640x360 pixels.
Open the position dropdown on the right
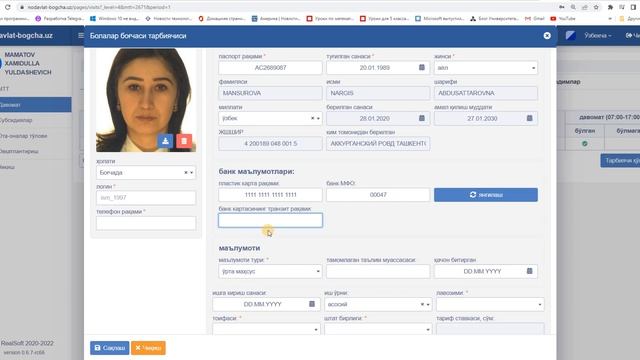[490, 304]
